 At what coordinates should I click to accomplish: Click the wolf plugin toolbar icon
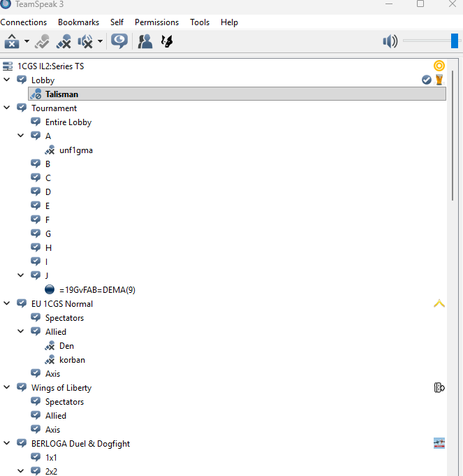[x=167, y=41]
